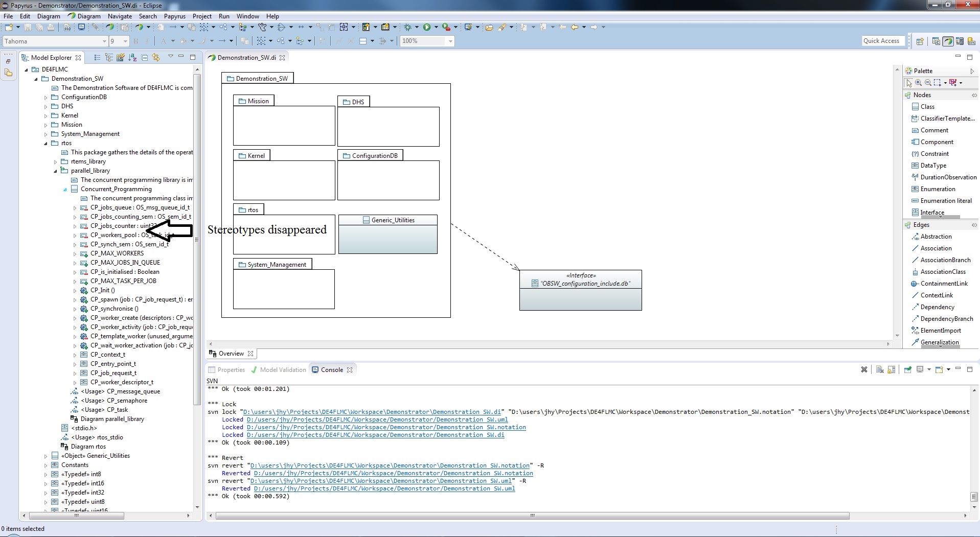980x537 pixels.
Task: Toggle Bold font style button
Action: [135, 41]
